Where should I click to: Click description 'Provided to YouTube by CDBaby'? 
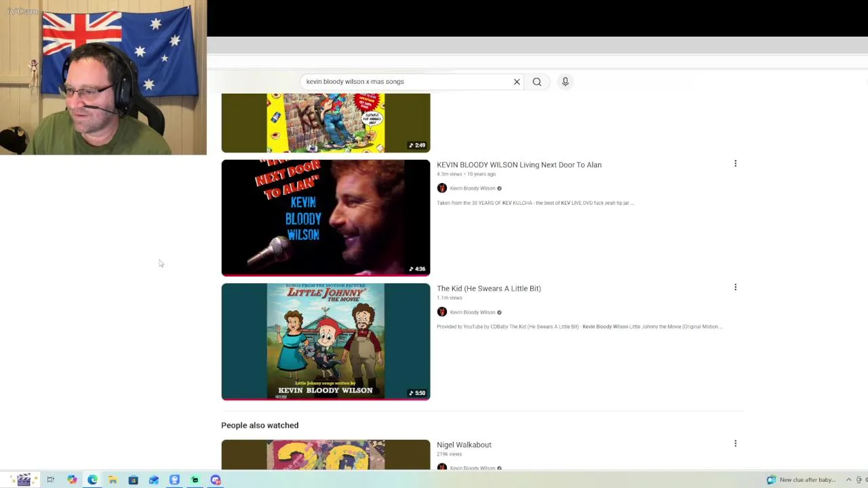click(x=579, y=327)
